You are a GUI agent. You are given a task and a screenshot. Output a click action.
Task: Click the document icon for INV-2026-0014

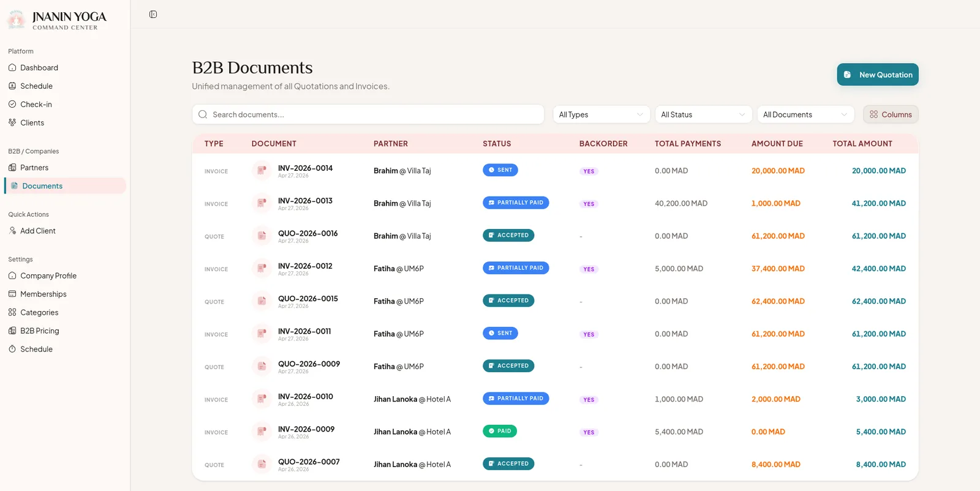(262, 170)
